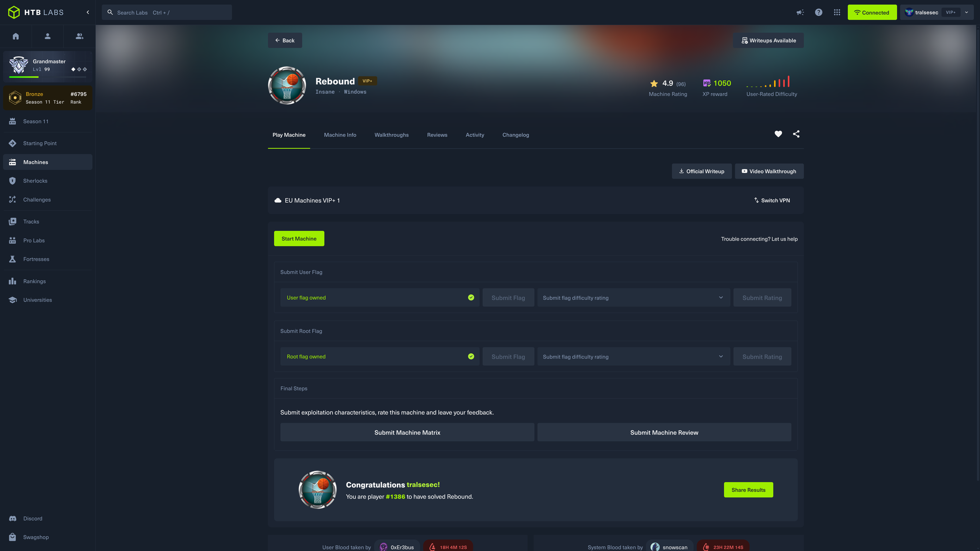Click the Rebound machine avatar in header
This screenshot has width=980, height=551.
coord(287,86)
